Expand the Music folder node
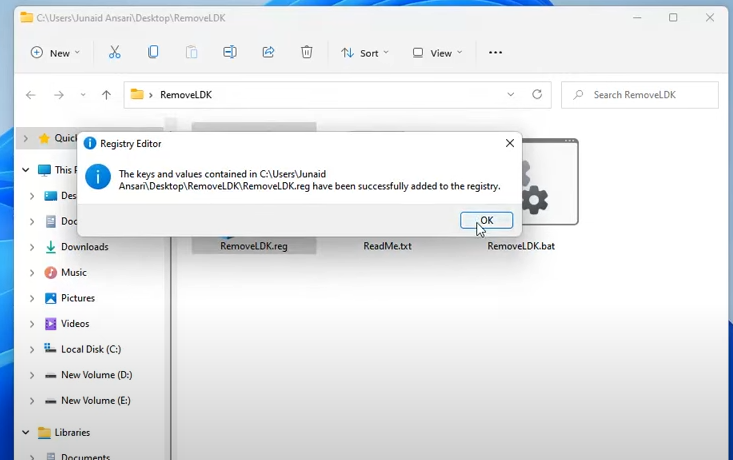Screen dimensions: 733x460 (x=32, y=273)
